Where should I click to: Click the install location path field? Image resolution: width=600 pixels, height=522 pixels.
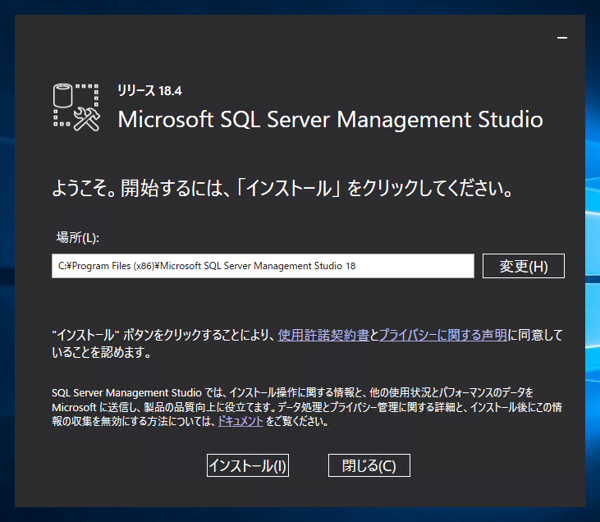click(x=263, y=266)
